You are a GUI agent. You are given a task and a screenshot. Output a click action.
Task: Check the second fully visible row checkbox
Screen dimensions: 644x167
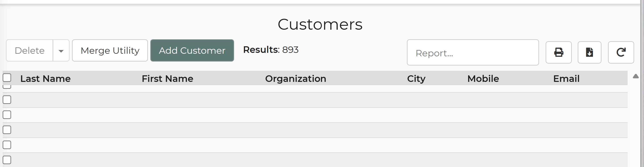(x=7, y=115)
